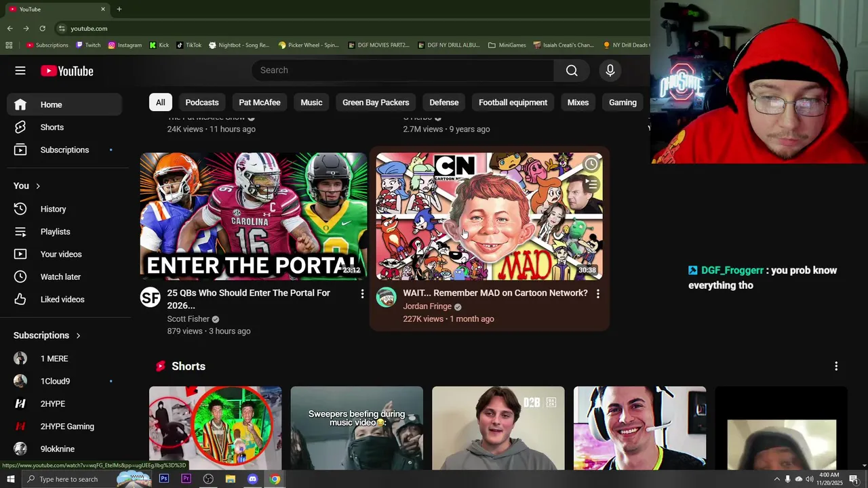Add MAD video to Watch later
The image size is (868, 488).
coord(591,164)
